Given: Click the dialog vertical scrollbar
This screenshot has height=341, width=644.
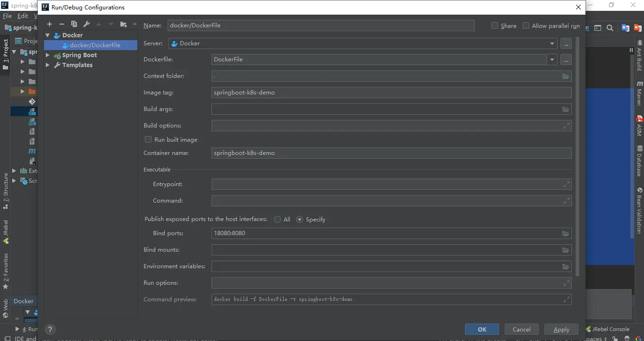Looking at the screenshot, I should pos(577,156).
